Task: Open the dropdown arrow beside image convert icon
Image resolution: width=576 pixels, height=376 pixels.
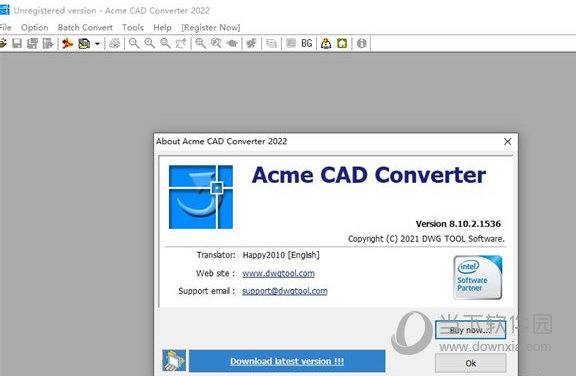Action: click(97, 44)
